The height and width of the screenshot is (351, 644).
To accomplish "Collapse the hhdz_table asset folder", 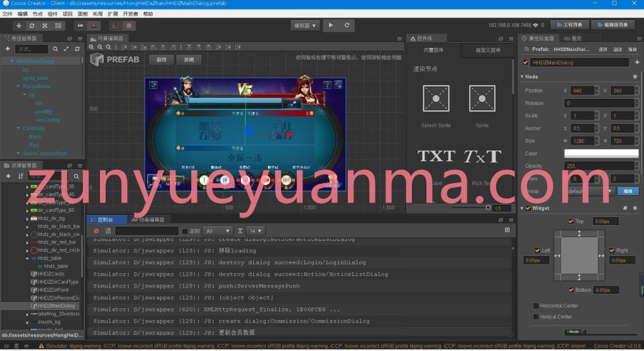I will 27,259.
